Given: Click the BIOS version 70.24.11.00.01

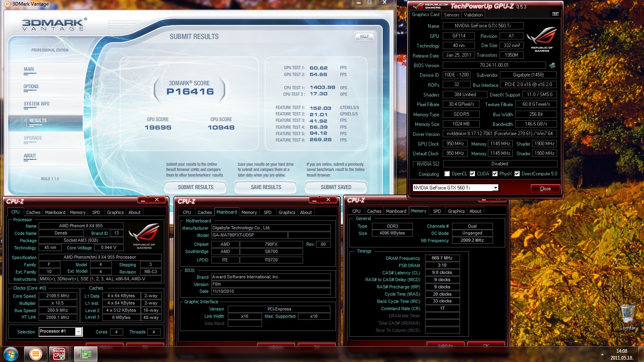Looking at the screenshot, I should [494, 65].
